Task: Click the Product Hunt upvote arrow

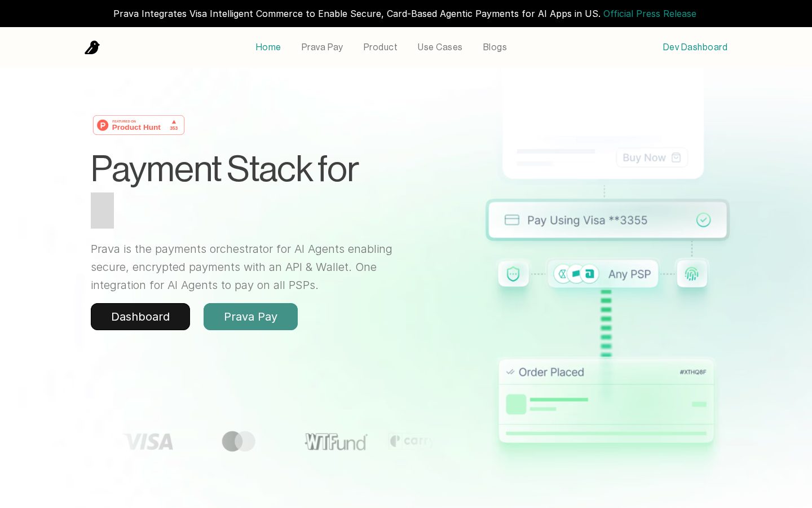Action: tap(174, 122)
